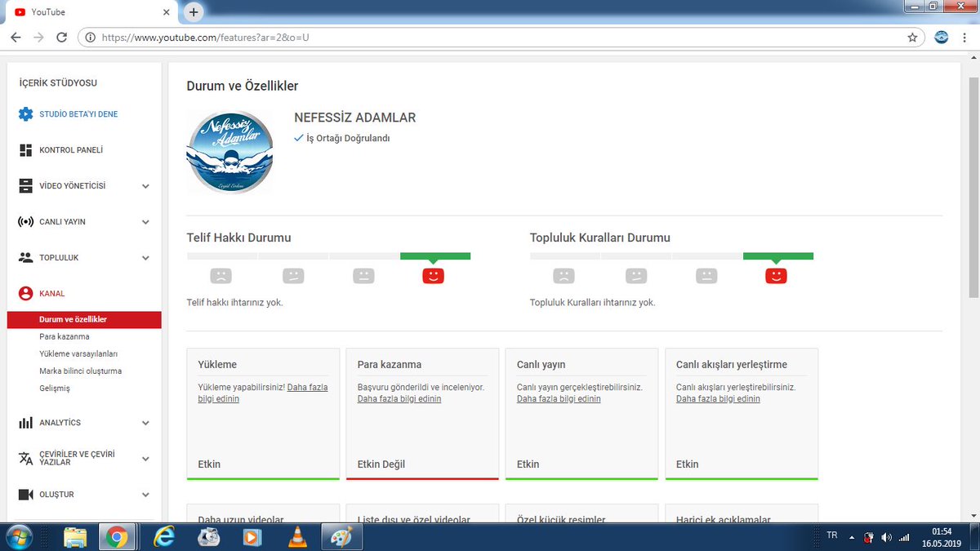Click the red happy face under Topluluk Kuralları
Image resolution: width=980 pixels, height=551 pixels.
click(776, 276)
